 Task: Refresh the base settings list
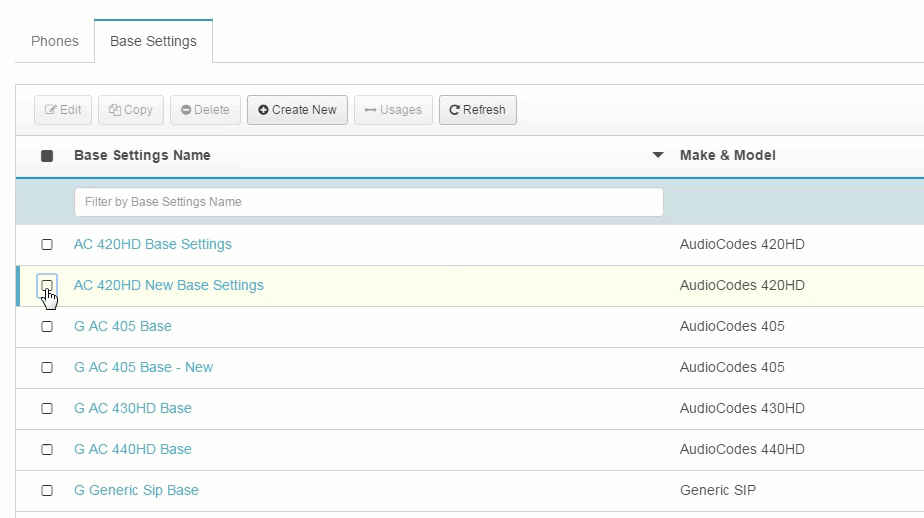(477, 110)
